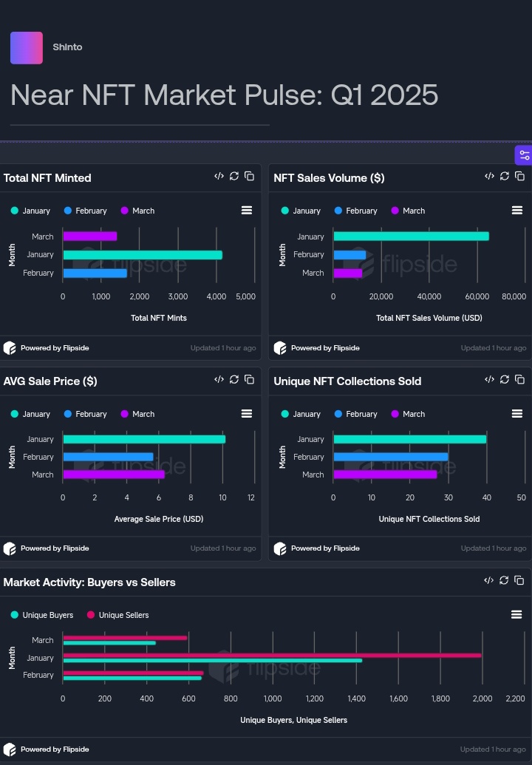Refresh the AVG Sale Price chart
532x765 pixels.
234,380
